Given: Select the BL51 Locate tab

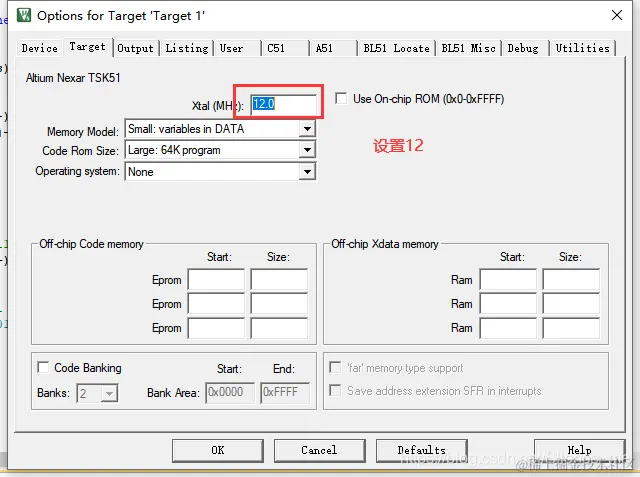Looking at the screenshot, I should [396, 48].
